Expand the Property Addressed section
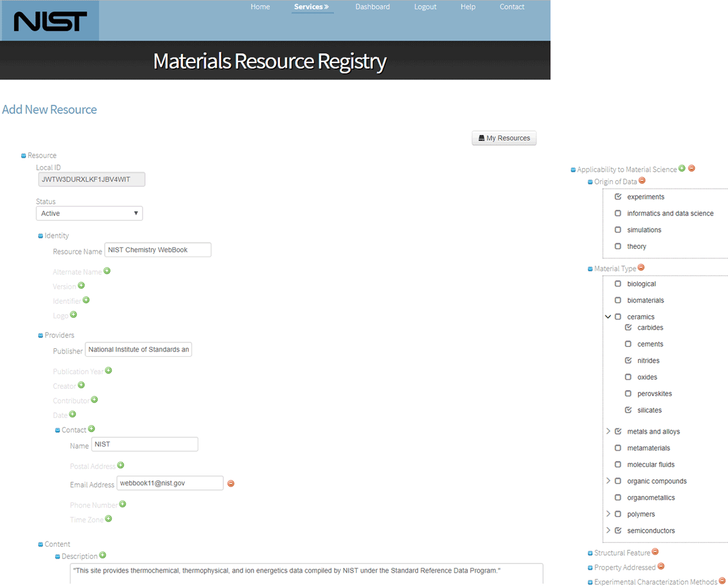Viewport: 728px width, 586px height. (x=590, y=568)
